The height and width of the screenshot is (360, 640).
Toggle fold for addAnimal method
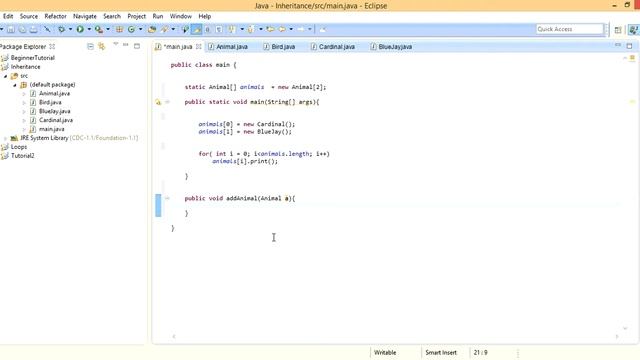coord(167,198)
